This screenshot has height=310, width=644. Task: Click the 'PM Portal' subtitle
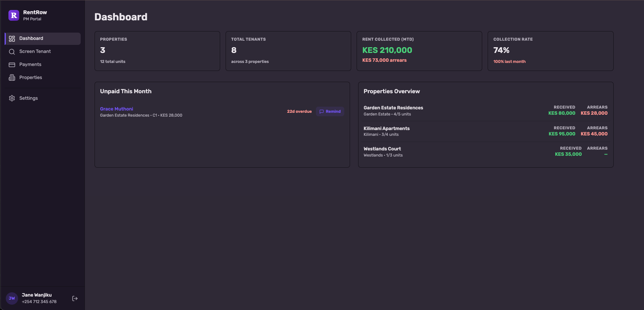pyautogui.click(x=32, y=19)
